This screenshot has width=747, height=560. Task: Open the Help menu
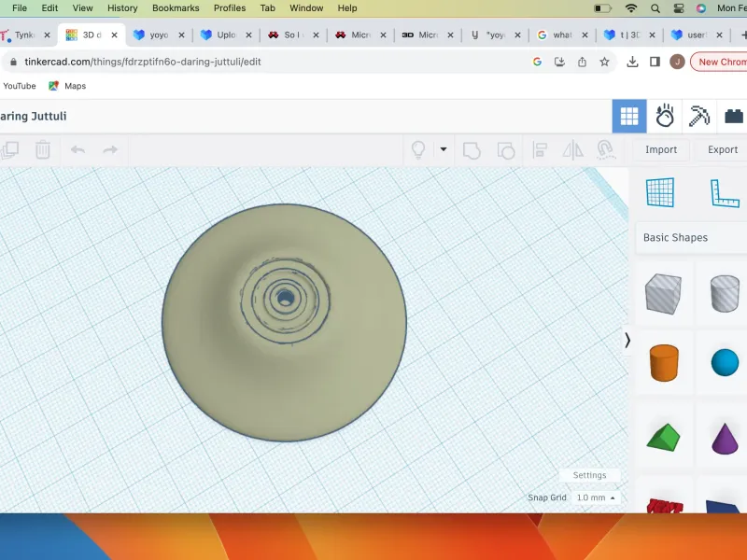point(347,8)
